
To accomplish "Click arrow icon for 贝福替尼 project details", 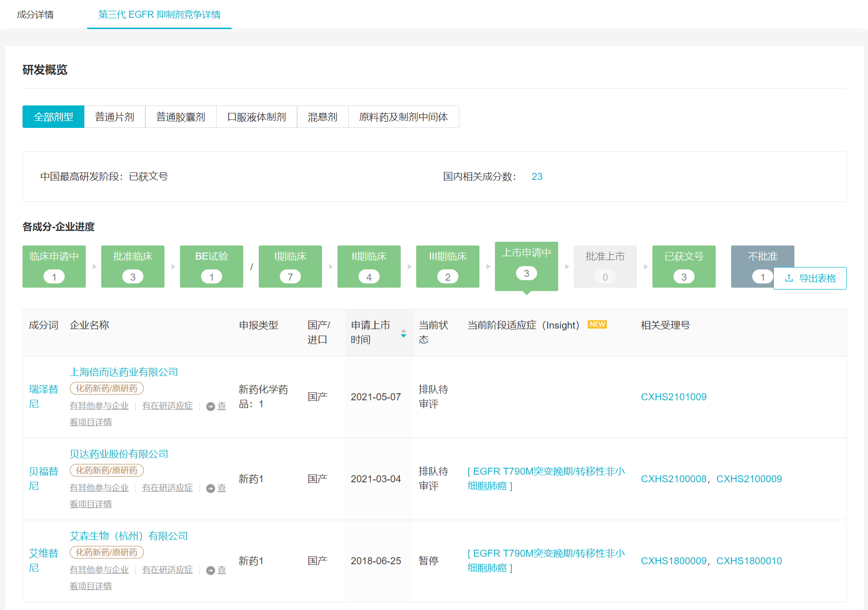I will click(210, 489).
